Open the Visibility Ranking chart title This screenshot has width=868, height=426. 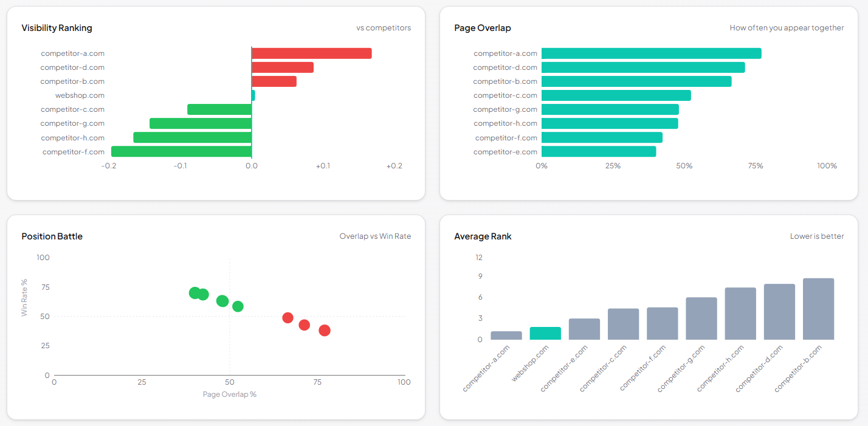pos(57,28)
